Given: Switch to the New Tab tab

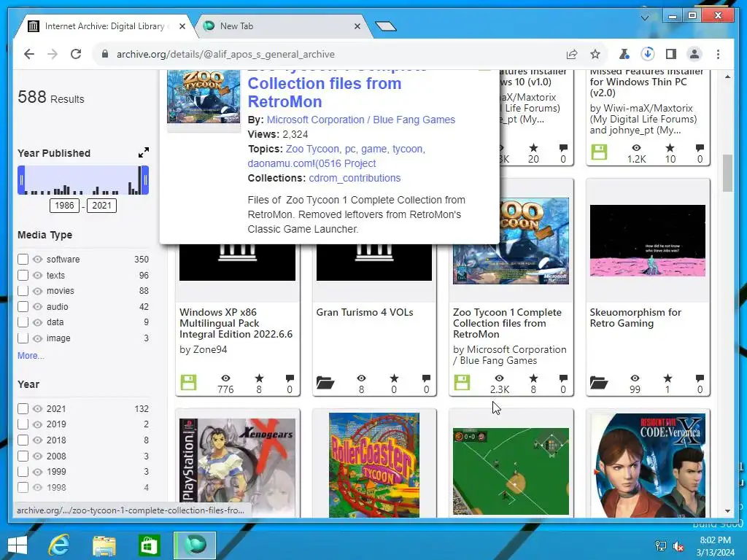Looking at the screenshot, I should coord(282,26).
